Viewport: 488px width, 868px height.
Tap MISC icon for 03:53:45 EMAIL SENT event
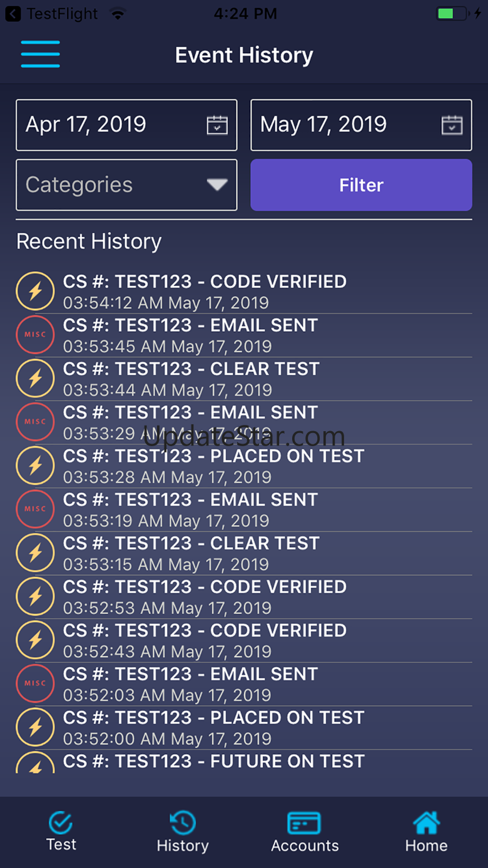tap(35, 335)
